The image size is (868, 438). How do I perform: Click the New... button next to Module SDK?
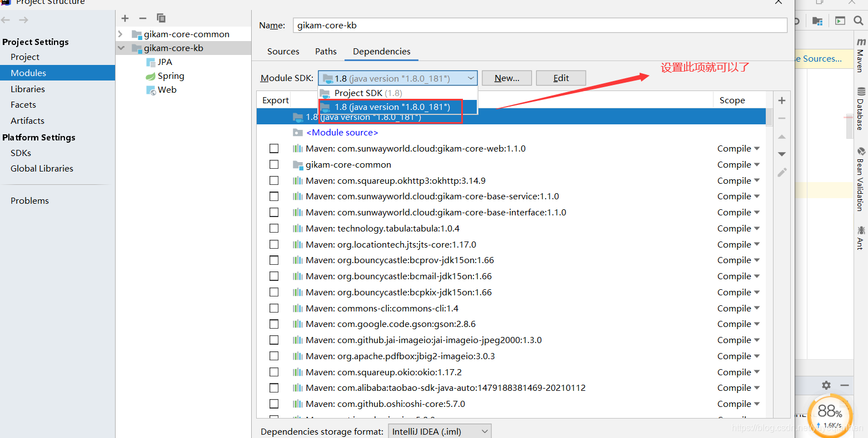pyautogui.click(x=506, y=78)
